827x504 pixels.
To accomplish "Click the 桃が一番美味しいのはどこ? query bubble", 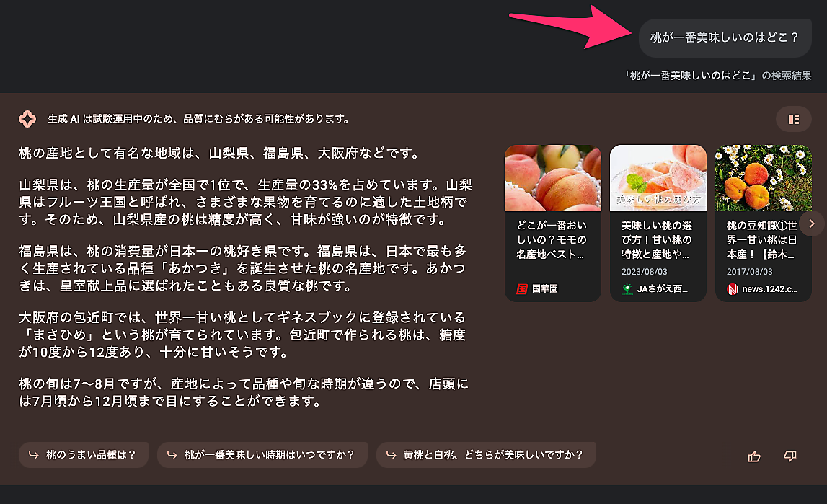I will [725, 38].
